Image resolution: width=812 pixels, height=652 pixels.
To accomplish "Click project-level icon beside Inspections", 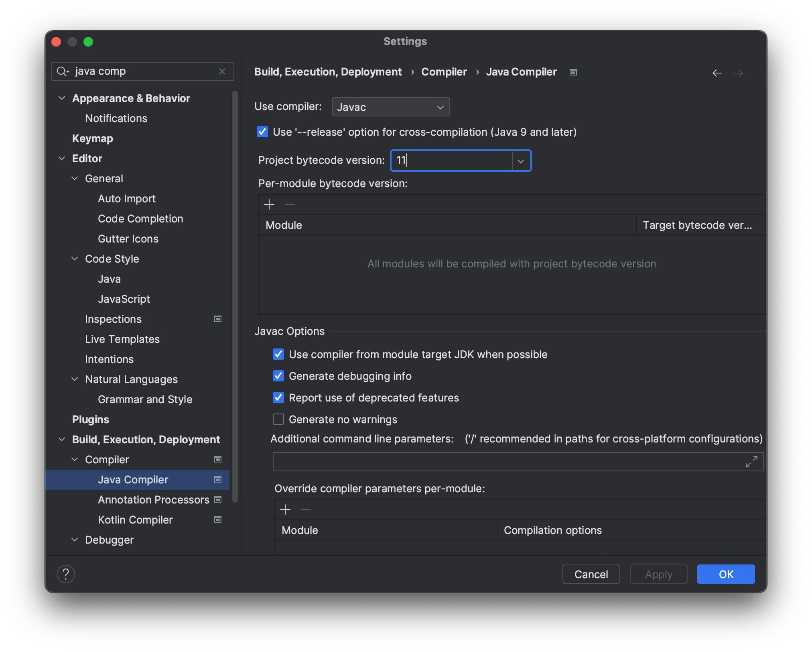I will [218, 319].
